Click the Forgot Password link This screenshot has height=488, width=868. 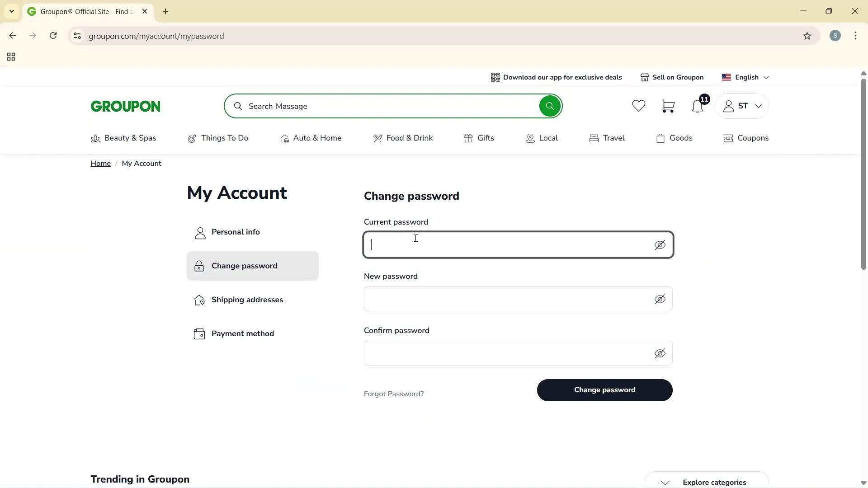393,394
